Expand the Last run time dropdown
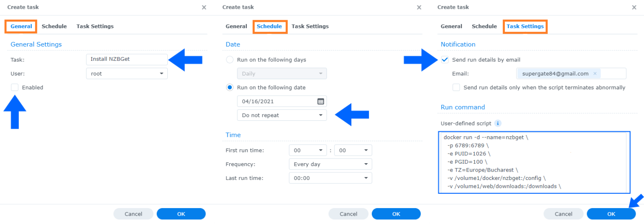644x224 pixels. click(x=330, y=178)
